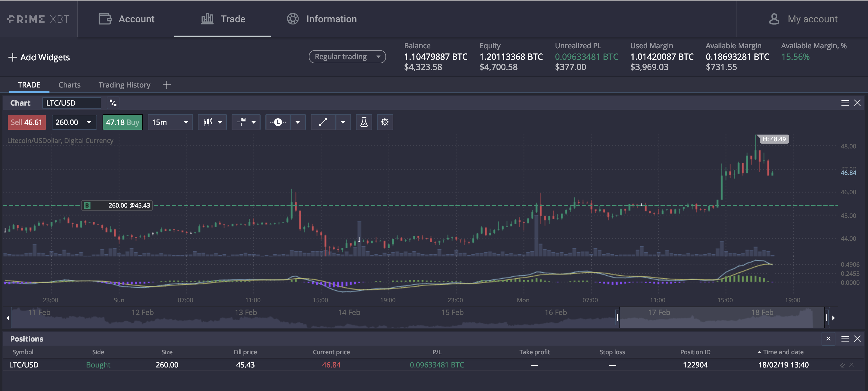868x391 pixels.
Task: Click the My account profile icon
Action: [774, 19]
